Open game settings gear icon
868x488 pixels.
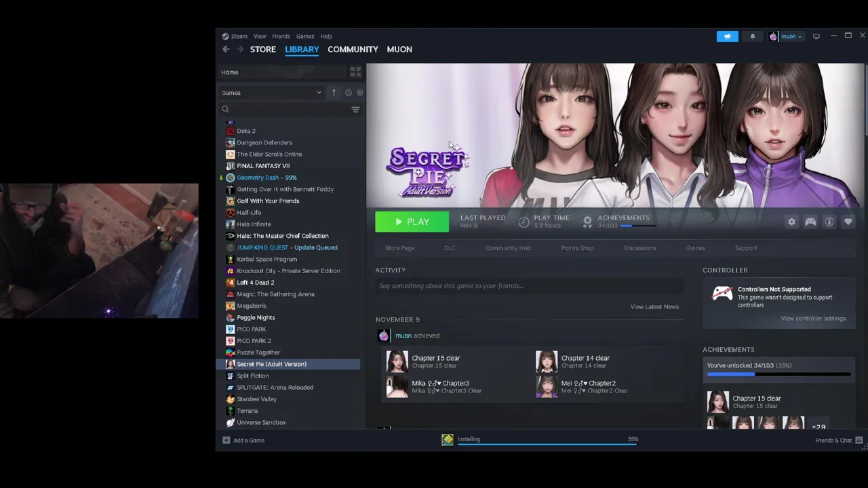pyautogui.click(x=791, y=222)
